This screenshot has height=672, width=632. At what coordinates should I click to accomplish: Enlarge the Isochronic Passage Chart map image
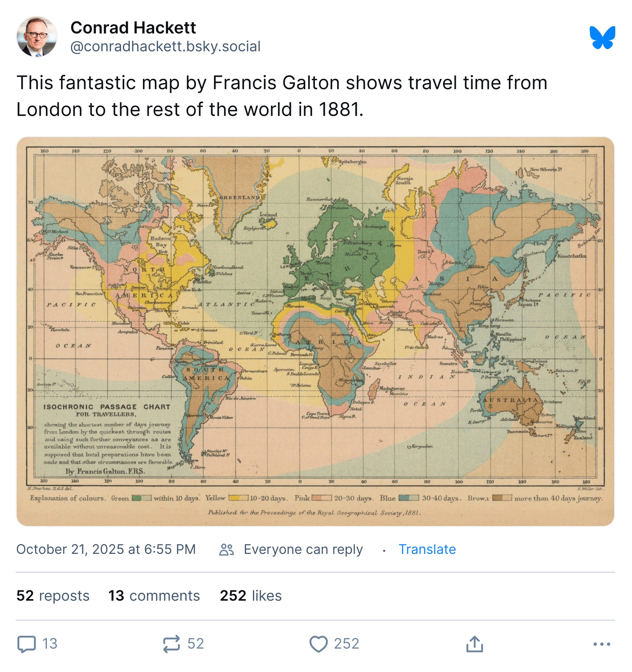point(315,331)
